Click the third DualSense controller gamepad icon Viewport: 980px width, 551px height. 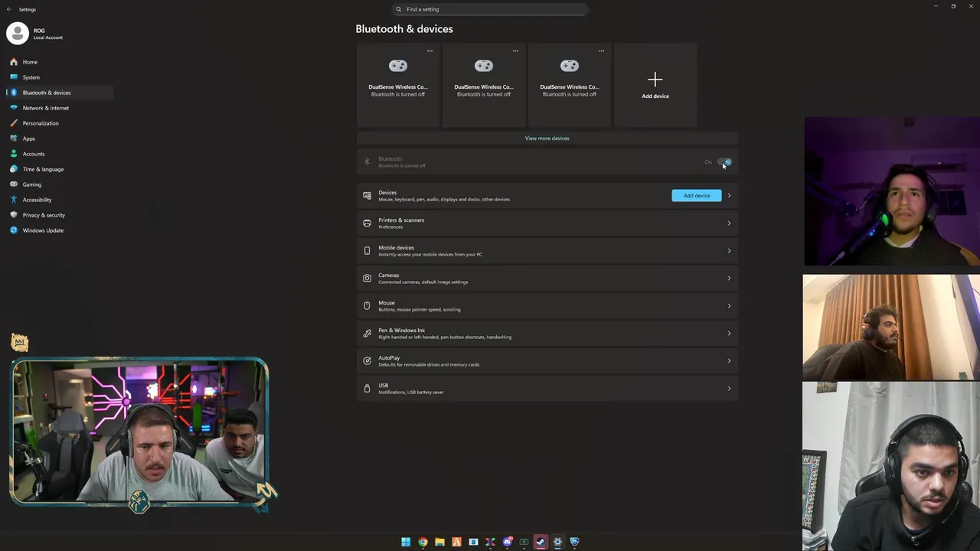pyautogui.click(x=570, y=66)
